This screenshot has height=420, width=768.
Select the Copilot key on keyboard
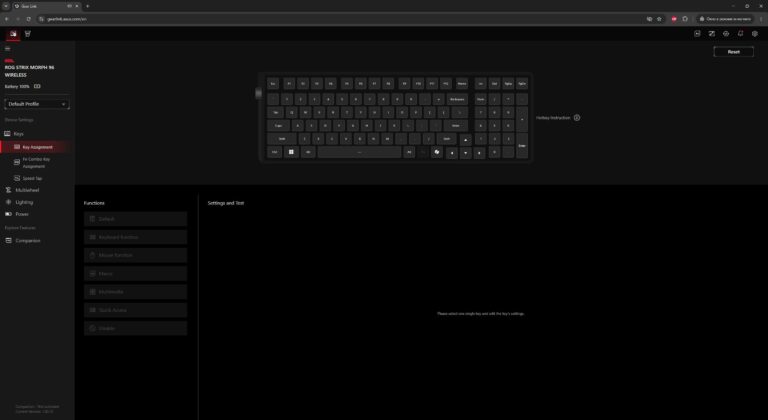(436, 152)
